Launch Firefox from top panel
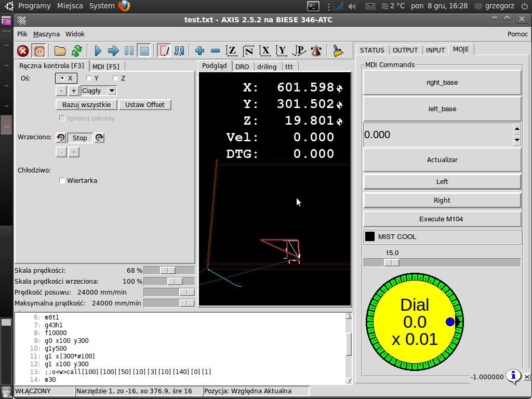 tap(124, 6)
